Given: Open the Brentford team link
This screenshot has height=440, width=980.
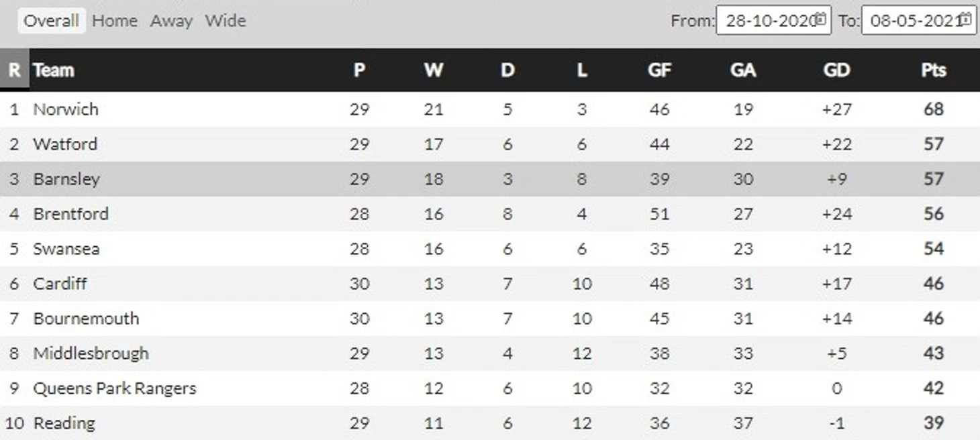Looking at the screenshot, I should (x=70, y=214).
